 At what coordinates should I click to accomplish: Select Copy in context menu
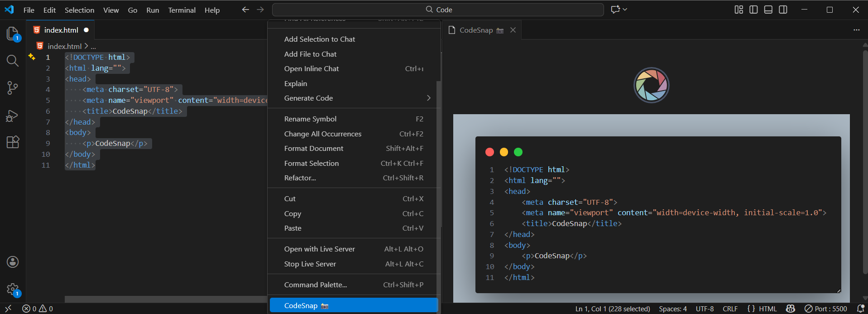pos(354,213)
